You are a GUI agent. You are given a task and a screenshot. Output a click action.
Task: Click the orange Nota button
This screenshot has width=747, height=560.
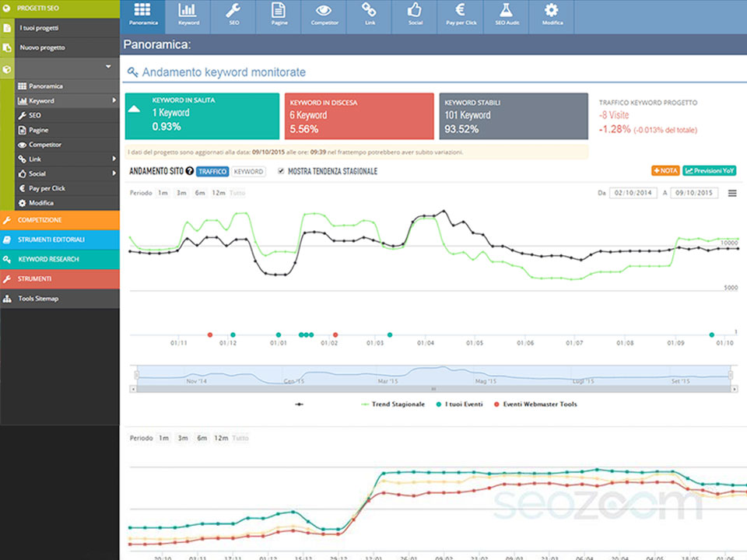(665, 170)
